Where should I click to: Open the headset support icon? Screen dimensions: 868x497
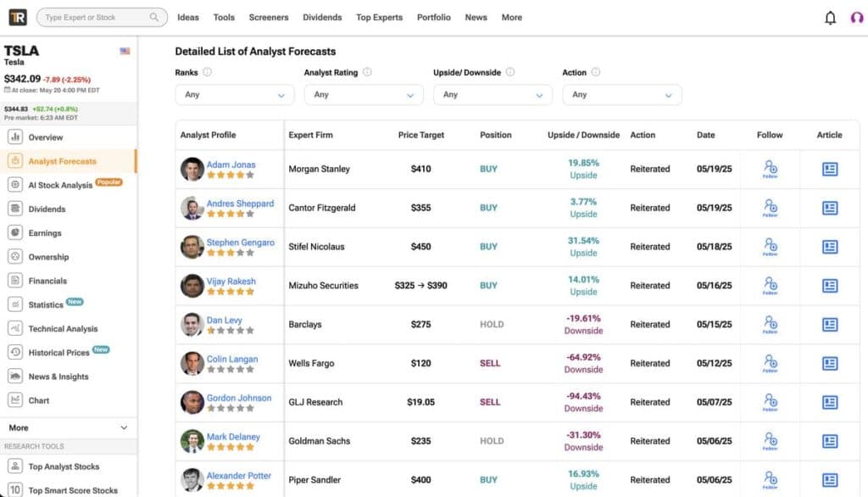(x=856, y=18)
